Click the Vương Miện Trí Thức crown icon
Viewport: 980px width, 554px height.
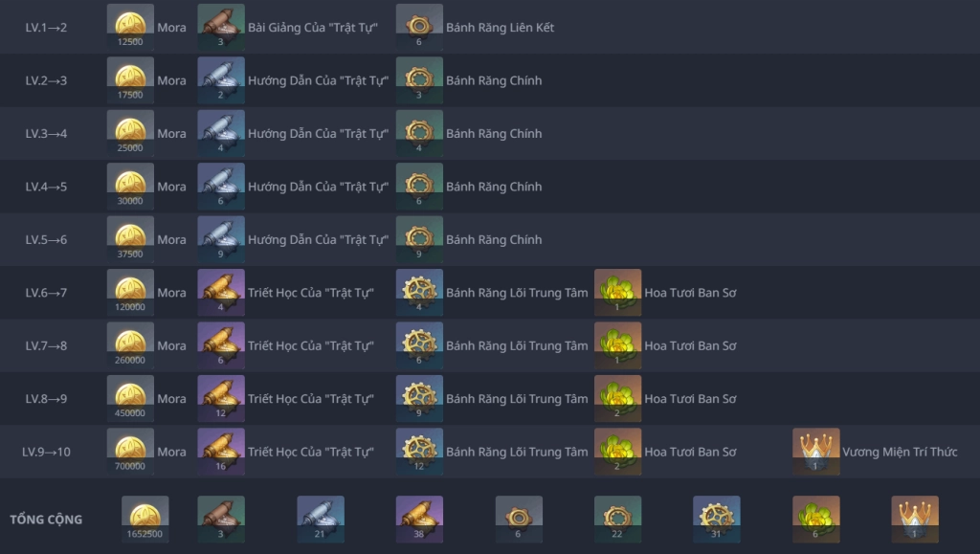click(x=815, y=452)
